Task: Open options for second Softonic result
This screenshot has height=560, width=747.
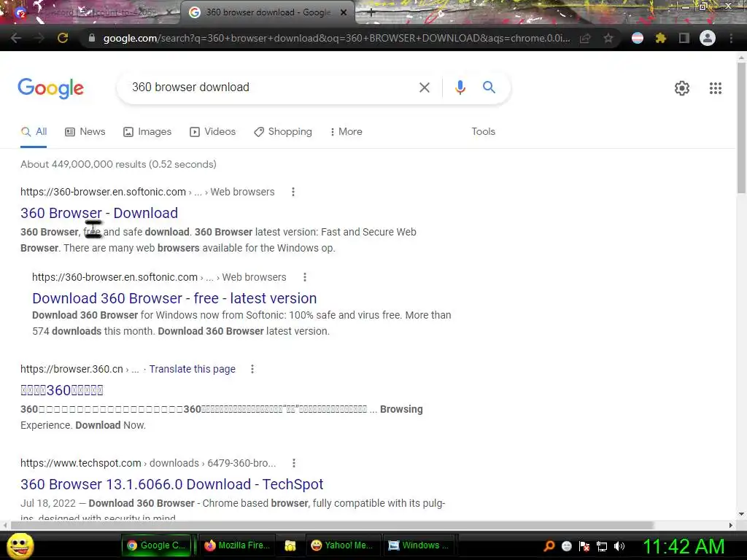Action: (305, 277)
